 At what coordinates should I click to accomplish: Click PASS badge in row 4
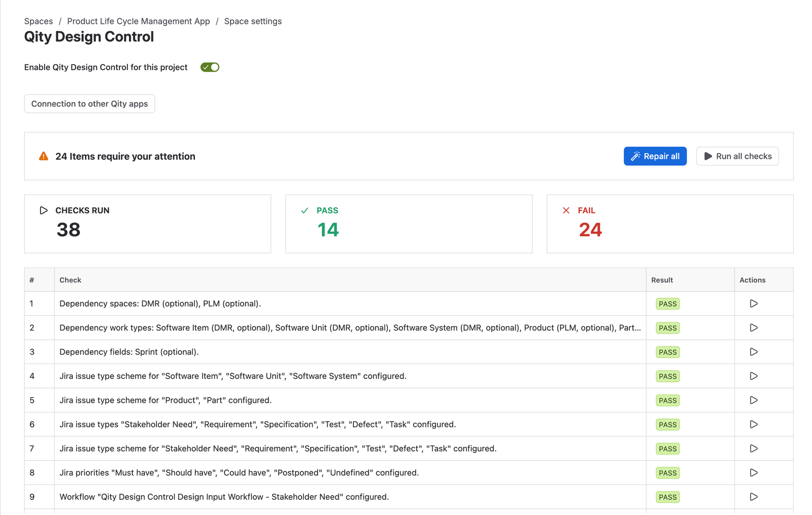pyautogui.click(x=668, y=376)
